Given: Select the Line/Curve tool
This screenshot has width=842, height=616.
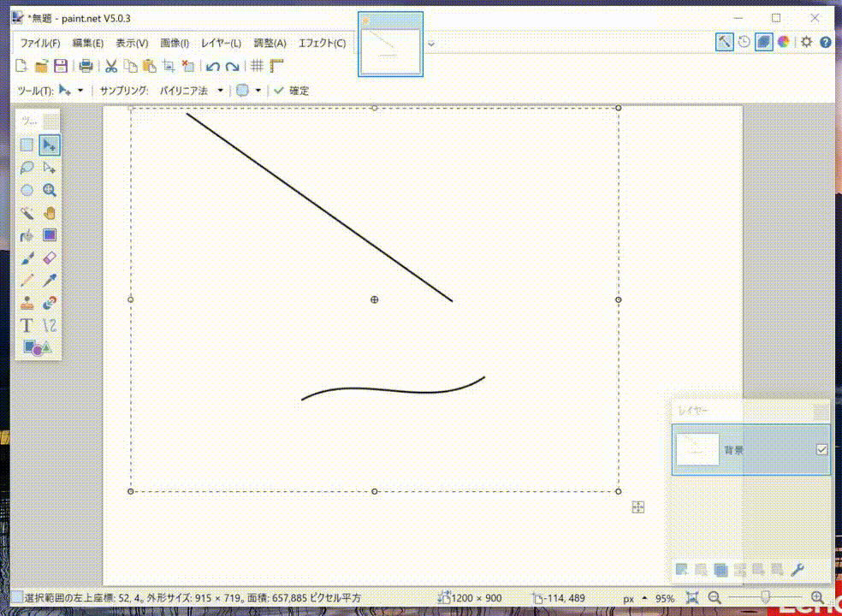Looking at the screenshot, I should (x=50, y=325).
